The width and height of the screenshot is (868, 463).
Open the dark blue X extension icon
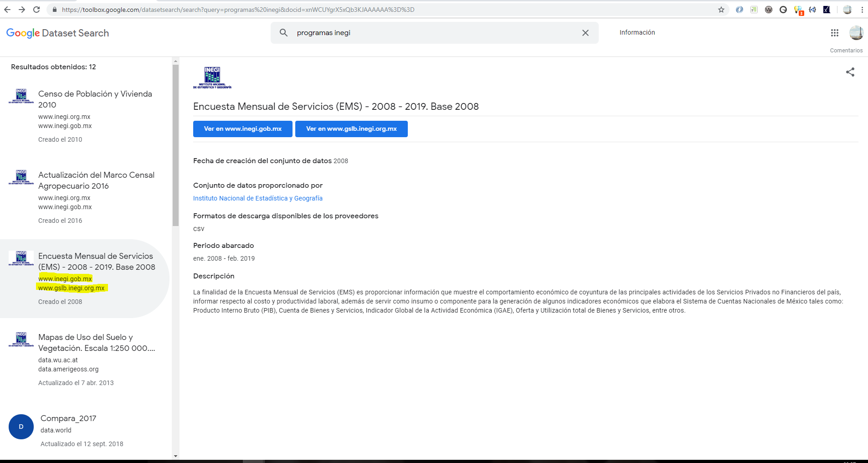coord(827,10)
